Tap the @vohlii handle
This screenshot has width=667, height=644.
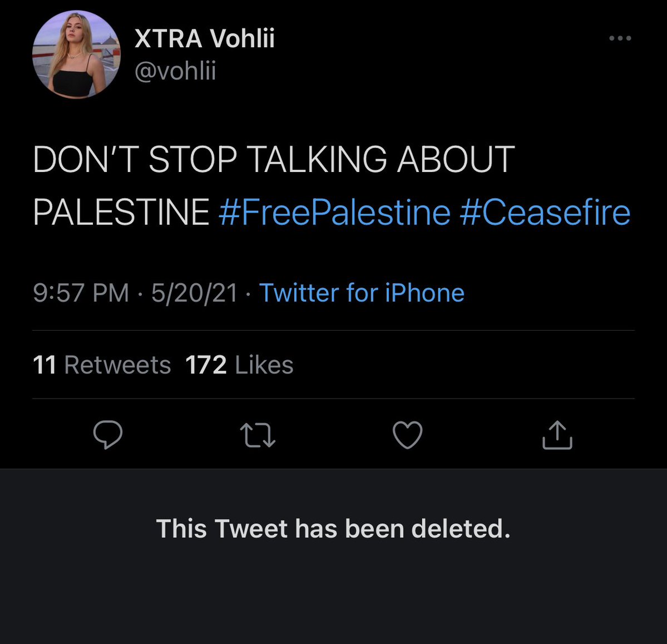pyautogui.click(x=175, y=71)
